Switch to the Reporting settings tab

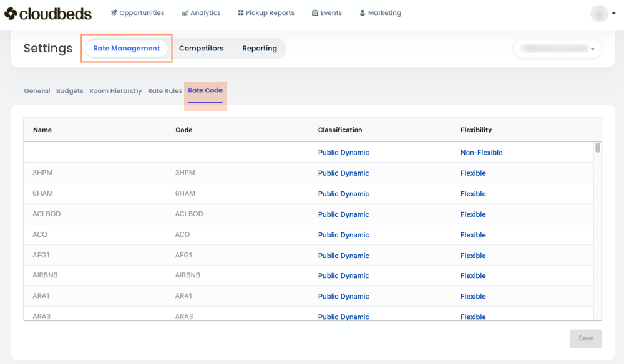[x=260, y=49]
